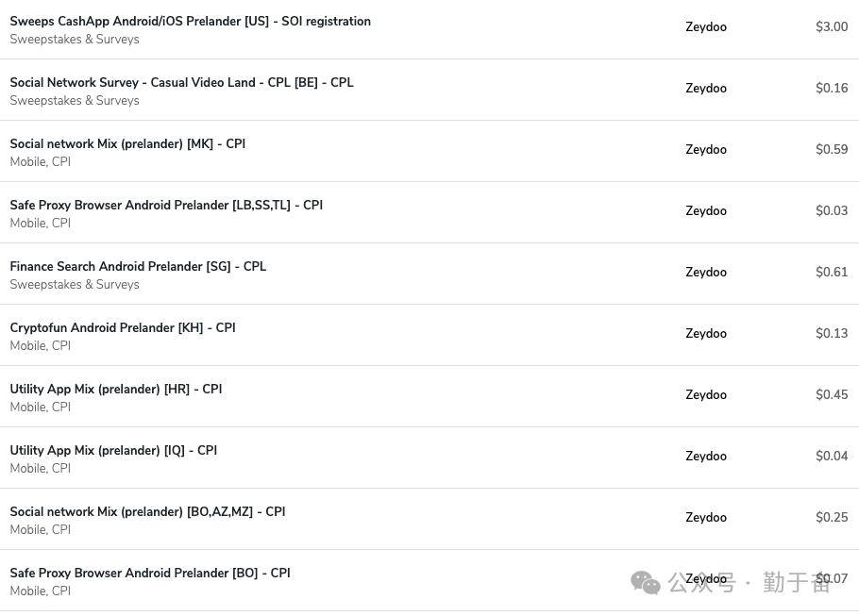Click the $0.25 payout value
This screenshot has height=616, width=859.
832,518
